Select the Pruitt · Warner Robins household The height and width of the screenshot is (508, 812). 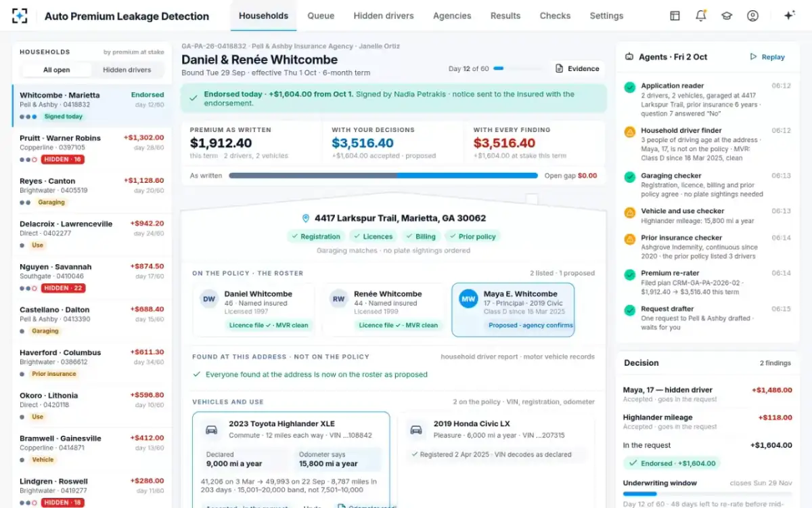coord(92,149)
